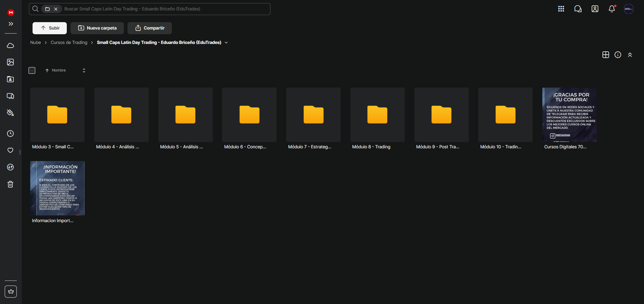The image size is (644, 304).
Task: Click the Nueva carpeta button
Action: click(x=97, y=28)
